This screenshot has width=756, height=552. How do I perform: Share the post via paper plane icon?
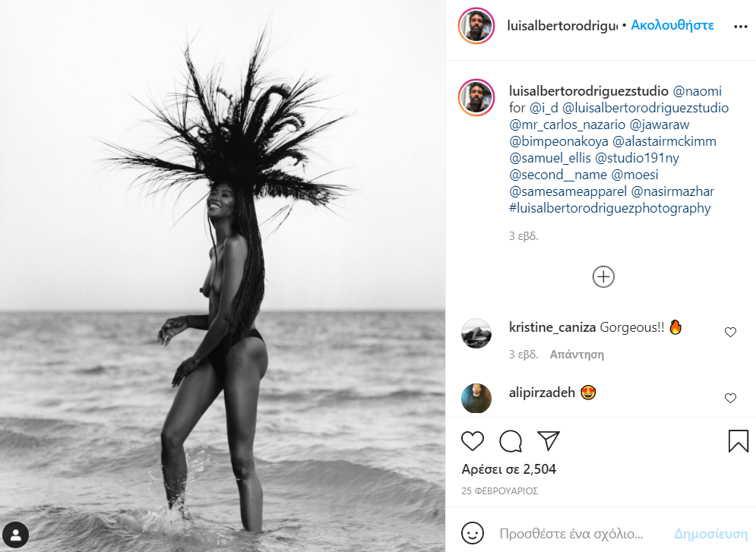point(549,440)
